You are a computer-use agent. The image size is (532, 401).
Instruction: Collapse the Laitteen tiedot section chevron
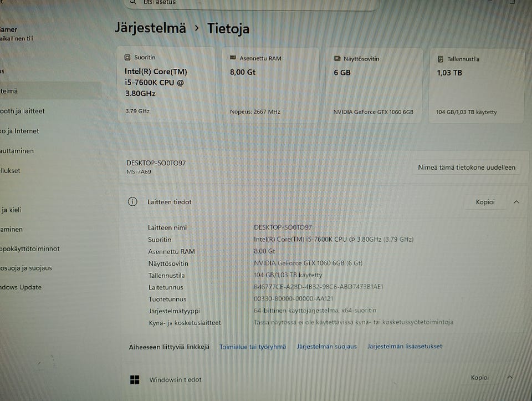[516, 202]
